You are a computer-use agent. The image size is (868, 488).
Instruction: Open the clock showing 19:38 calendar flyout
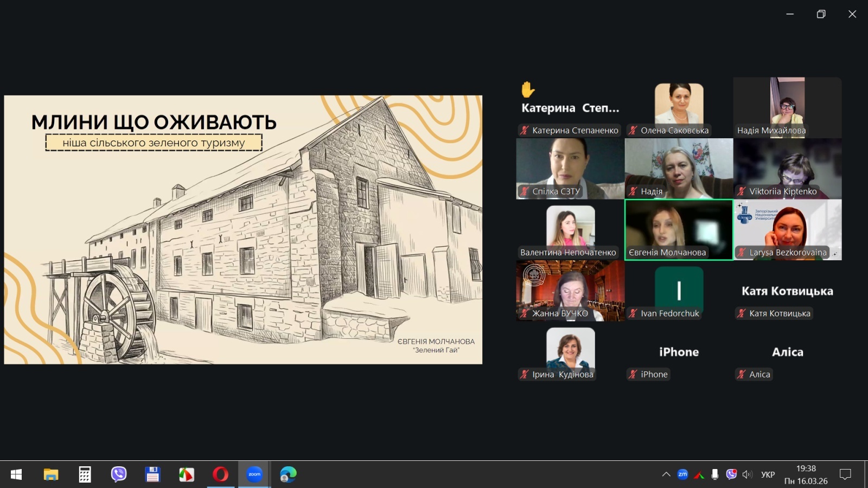coord(806,474)
